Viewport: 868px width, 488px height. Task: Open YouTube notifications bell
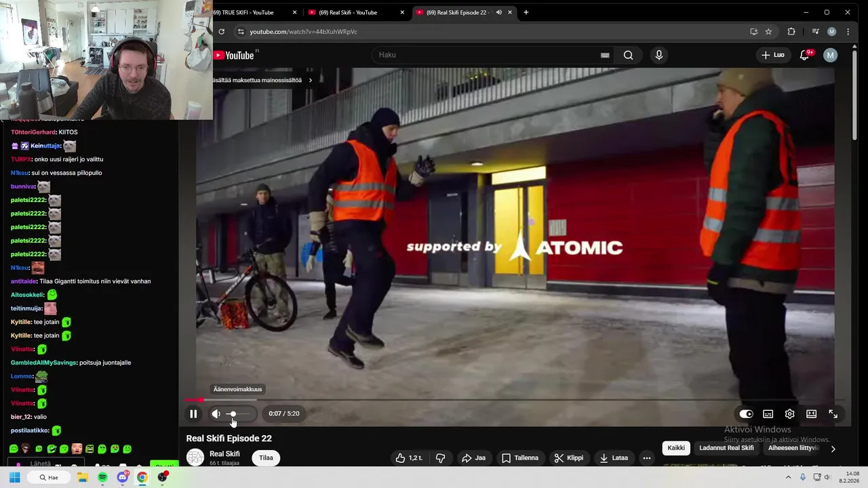(804, 55)
